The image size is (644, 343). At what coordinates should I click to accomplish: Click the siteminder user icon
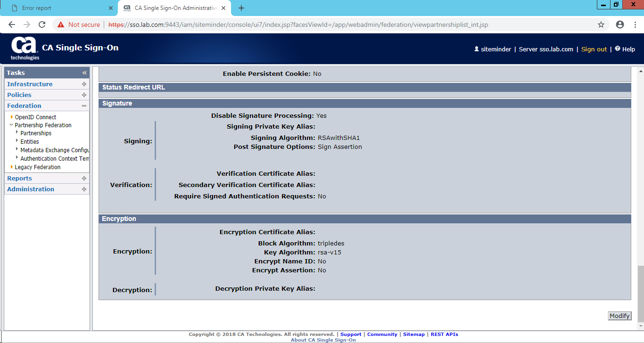(x=477, y=49)
